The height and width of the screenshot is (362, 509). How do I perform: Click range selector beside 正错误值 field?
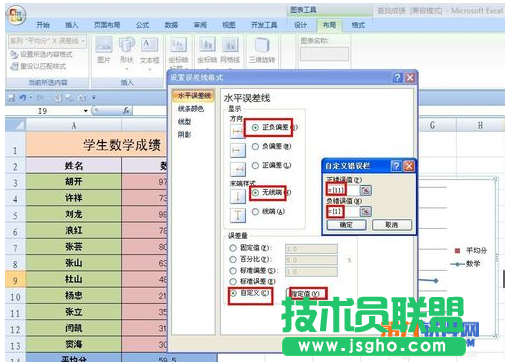(366, 190)
